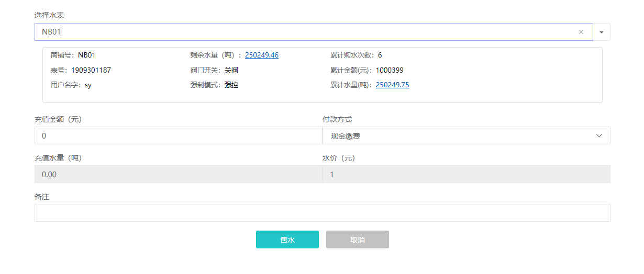644x274 pixels.
Task: Click the 商铺号 NB01 shop number text
Action: [86, 55]
